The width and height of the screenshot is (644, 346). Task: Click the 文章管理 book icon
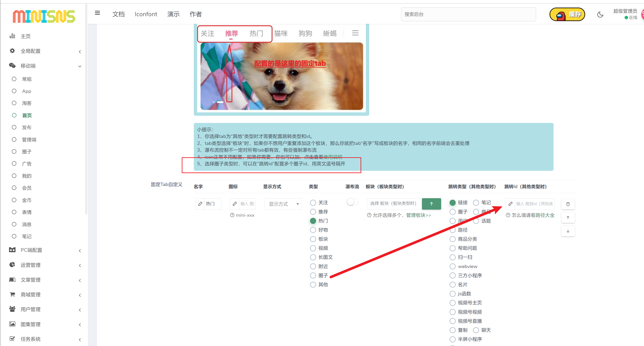click(x=12, y=280)
